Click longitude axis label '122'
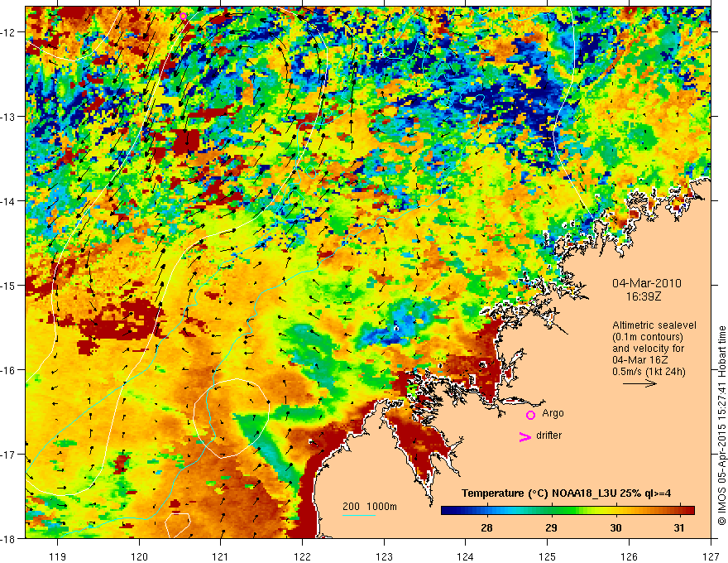728x563 pixels. tap(302, 556)
